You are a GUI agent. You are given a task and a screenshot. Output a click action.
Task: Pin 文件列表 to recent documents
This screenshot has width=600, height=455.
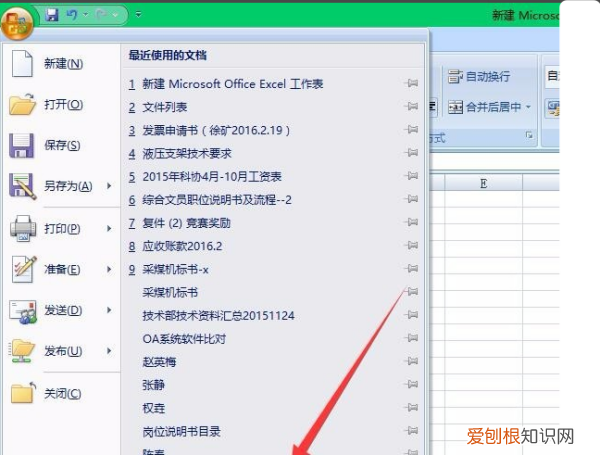coord(412,106)
